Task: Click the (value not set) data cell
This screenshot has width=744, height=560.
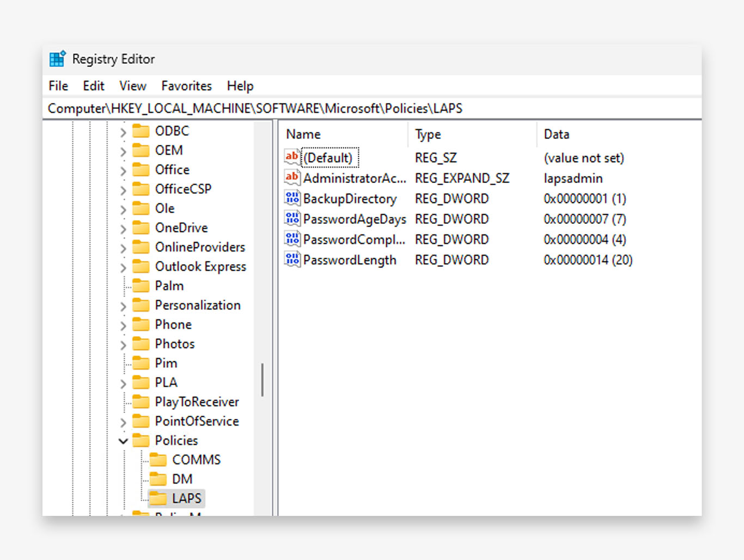Action: (x=584, y=158)
